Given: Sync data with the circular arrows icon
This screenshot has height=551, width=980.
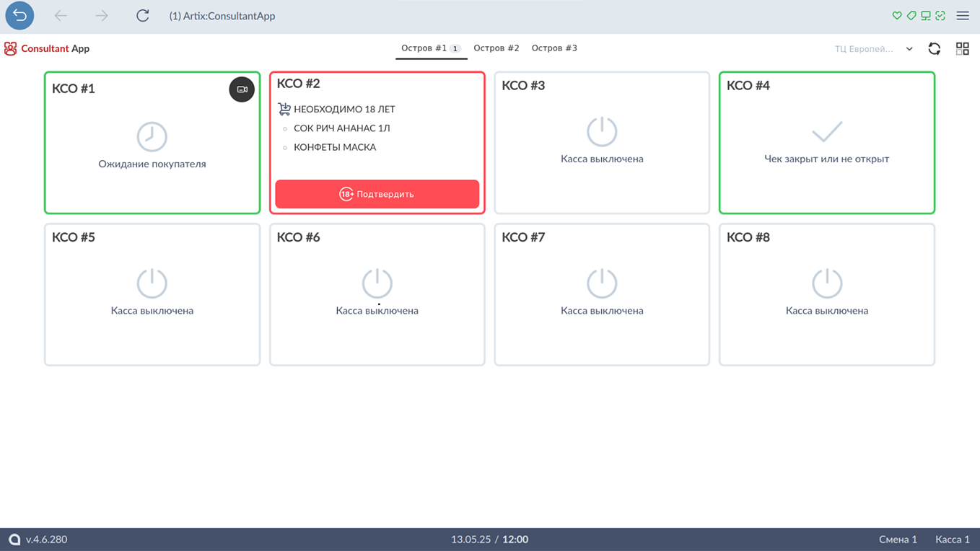Looking at the screenshot, I should [x=935, y=48].
